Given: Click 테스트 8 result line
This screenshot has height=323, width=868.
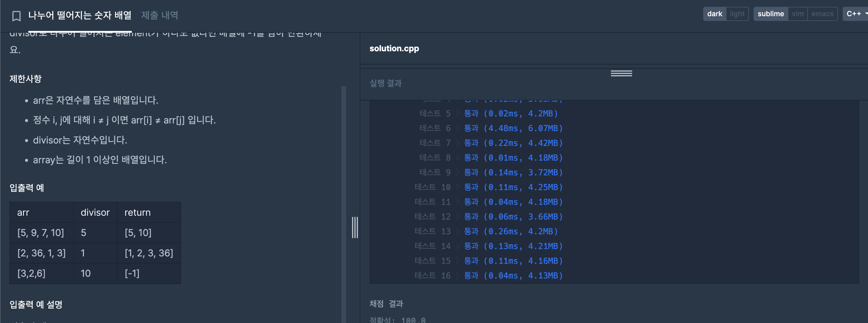Looking at the screenshot, I should (x=491, y=158).
